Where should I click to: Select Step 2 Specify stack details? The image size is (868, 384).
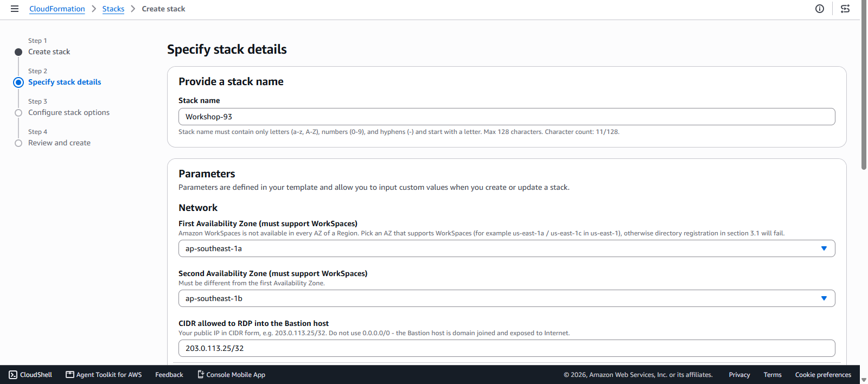(x=65, y=82)
